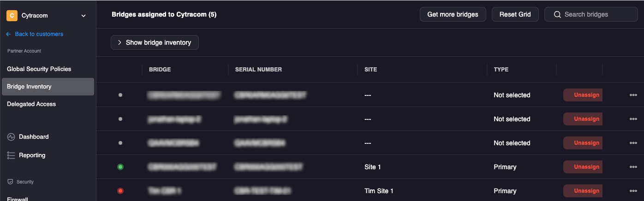Image resolution: width=644 pixels, height=201 pixels.
Task: Click the Reporting list icon
Action: [11, 155]
